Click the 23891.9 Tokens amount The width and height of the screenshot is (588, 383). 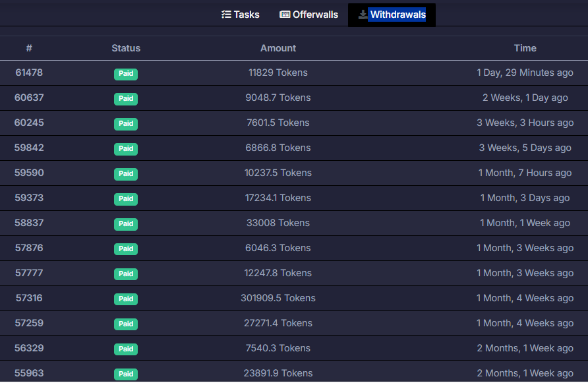pos(278,373)
